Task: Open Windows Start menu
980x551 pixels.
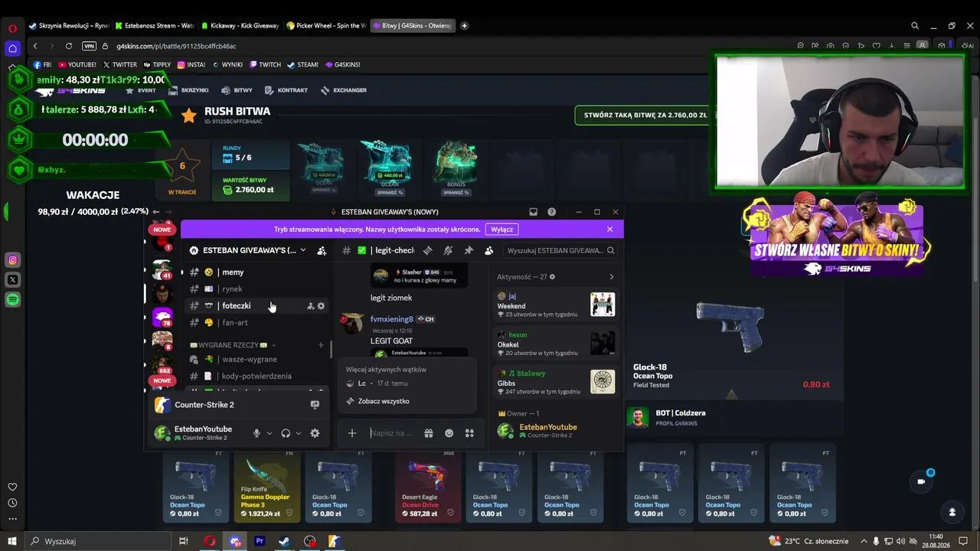Action: point(11,541)
